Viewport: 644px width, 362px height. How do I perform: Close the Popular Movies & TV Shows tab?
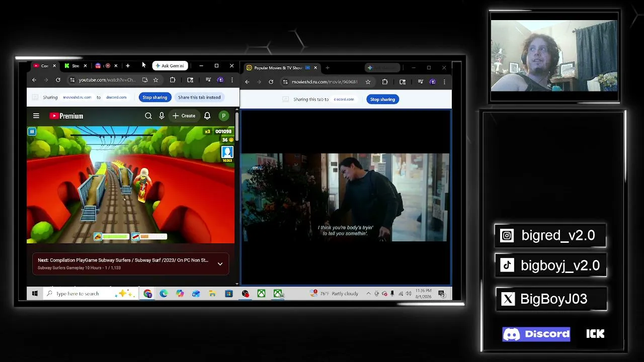click(315, 68)
